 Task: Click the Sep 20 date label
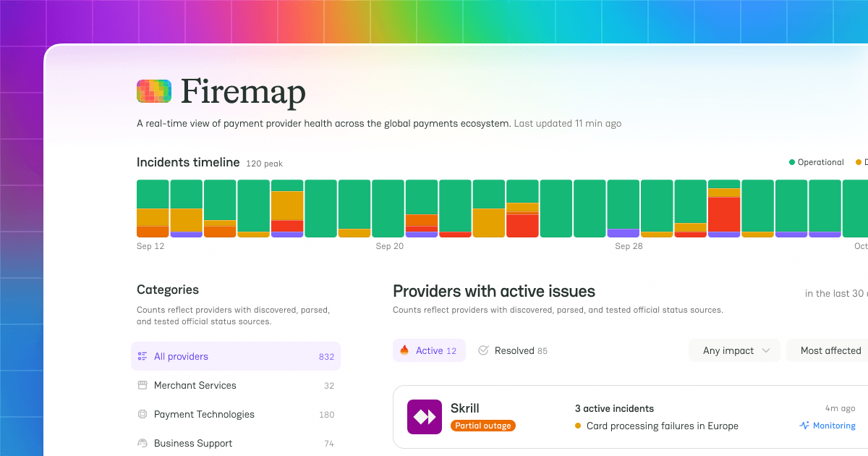coord(389,246)
